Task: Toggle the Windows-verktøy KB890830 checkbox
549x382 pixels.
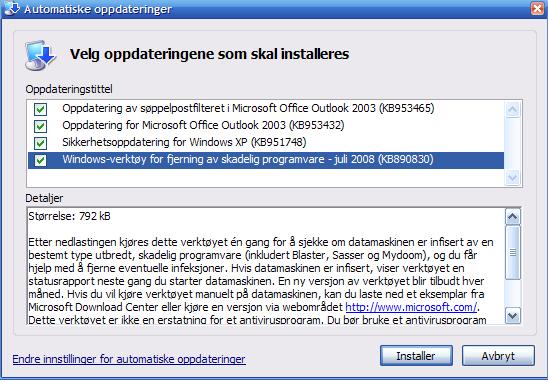Action: (x=40, y=160)
